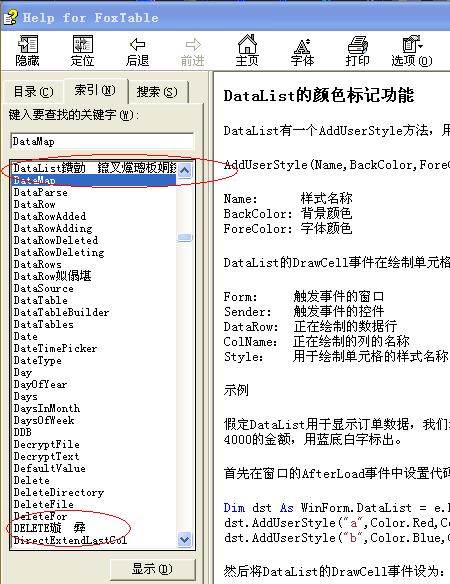The width and height of the screenshot is (450, 584).
Task: Select the 索引 (Index) tab
Action: click(x=95, y=90)
